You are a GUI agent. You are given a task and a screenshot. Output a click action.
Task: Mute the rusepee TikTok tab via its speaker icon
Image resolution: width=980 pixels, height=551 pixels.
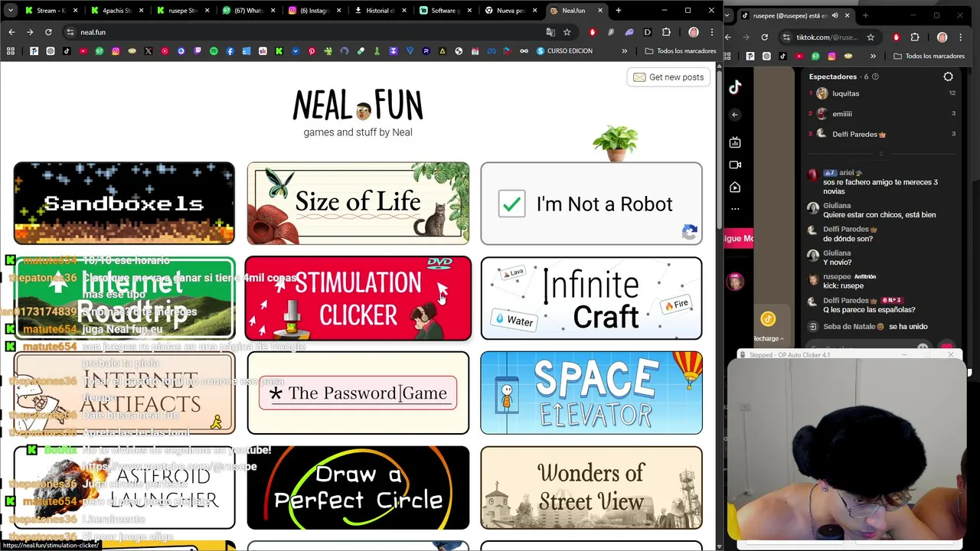click(835, 15)
